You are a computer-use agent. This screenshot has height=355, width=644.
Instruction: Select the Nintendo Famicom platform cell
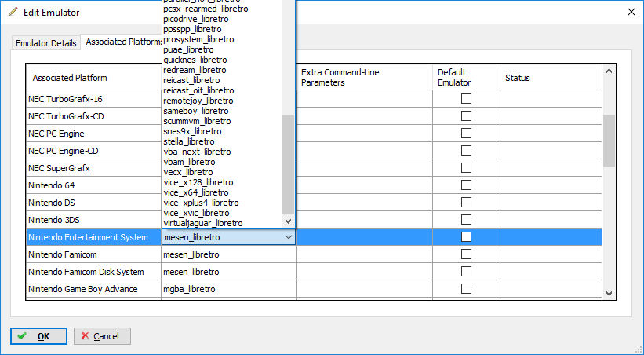[x=93, y=254]
